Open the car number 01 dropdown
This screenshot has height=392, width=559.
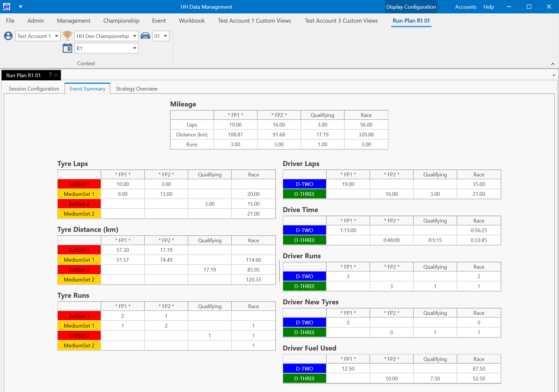click(x=165, y=36)
